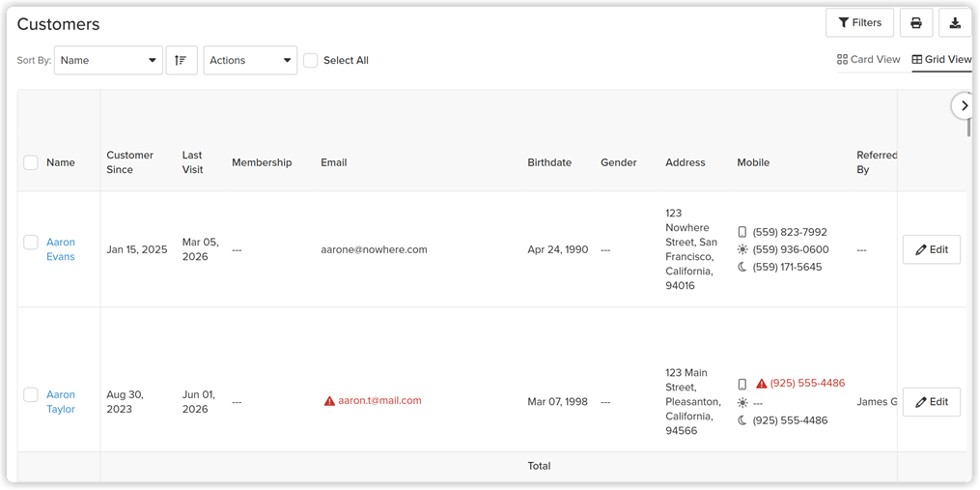Image resolution: width=980 pixels, height=490 pixels.
Task: Click the right arrow to scroll columns
Action: click(965, 105)
